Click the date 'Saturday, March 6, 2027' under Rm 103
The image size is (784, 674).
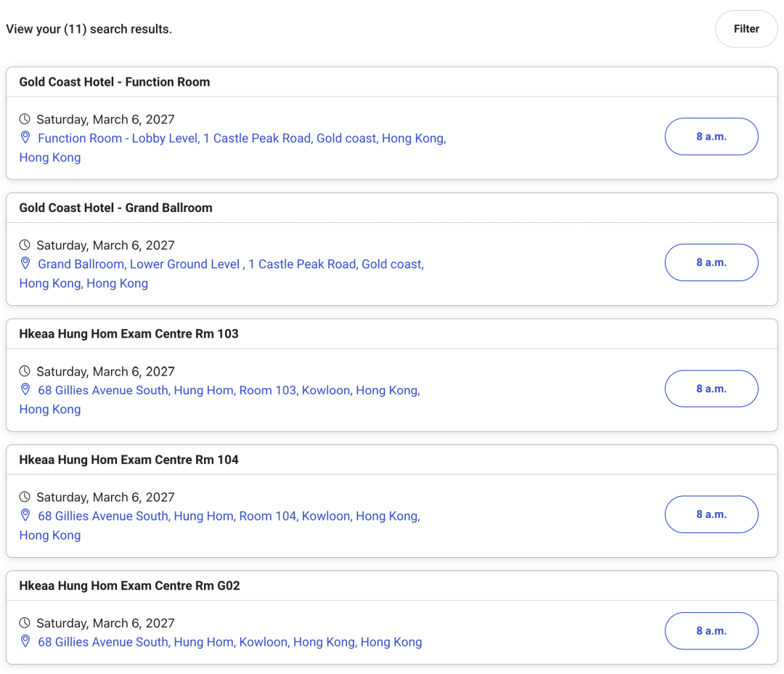[x=105, y=372]
